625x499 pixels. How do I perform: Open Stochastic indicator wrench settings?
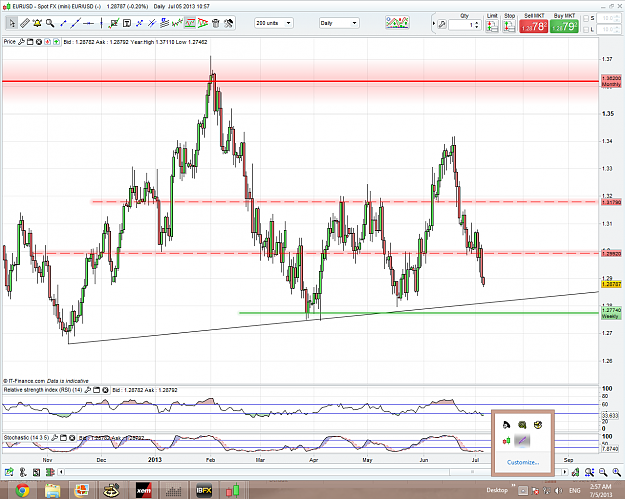click(x=54, y=438)
